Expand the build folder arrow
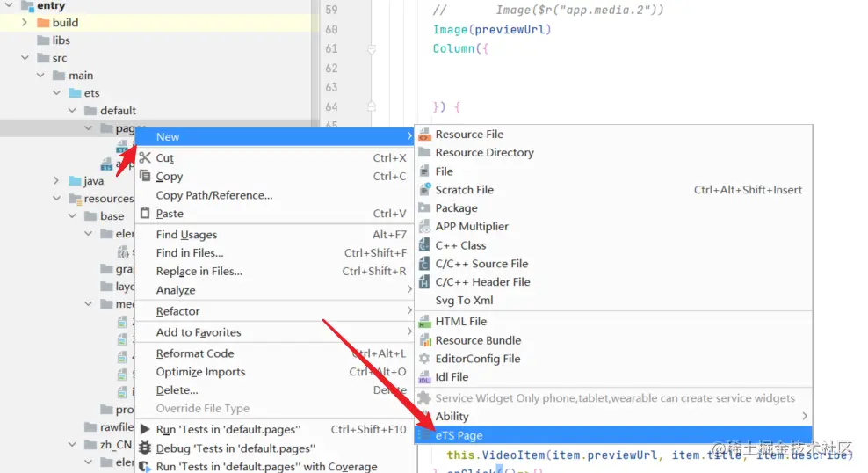868x473 pixels. click(25, 23)
